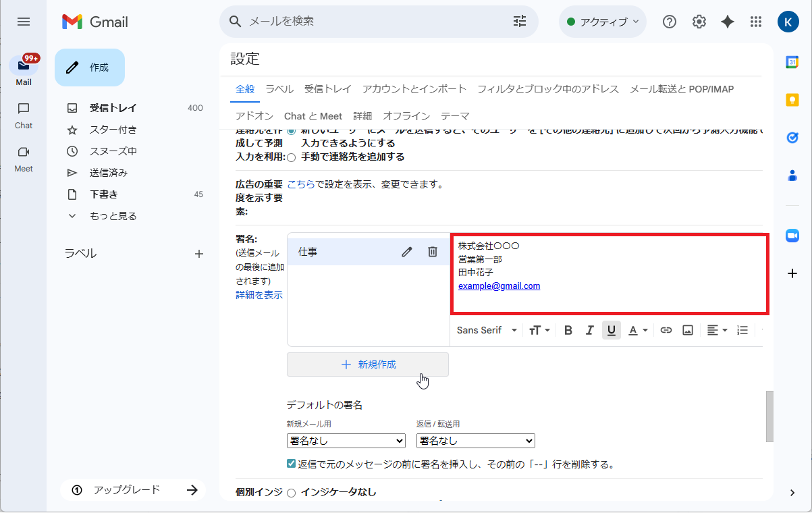Image resolution: width=812 pixels, height=513 pixels.
Task: Toggle underline formatting in the signature toolbar
Action: [611, 330]
